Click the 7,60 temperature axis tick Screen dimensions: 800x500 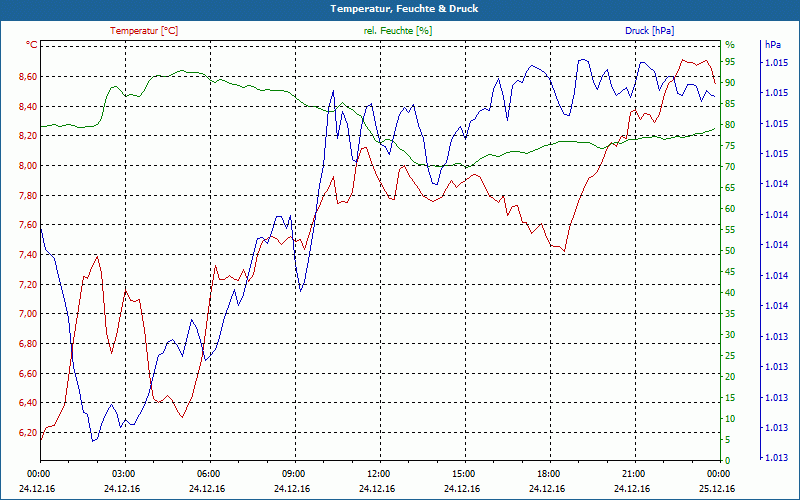tap(28, 225)
